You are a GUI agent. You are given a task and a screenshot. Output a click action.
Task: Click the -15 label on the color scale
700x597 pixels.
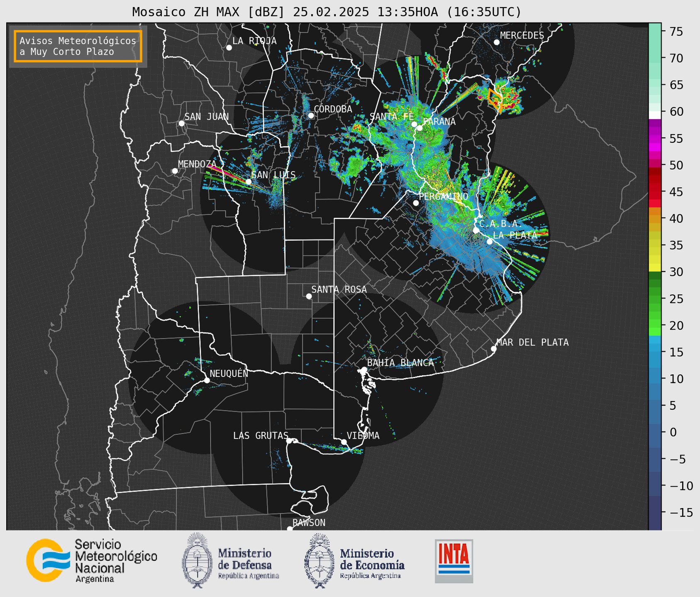tap(681, 513)
